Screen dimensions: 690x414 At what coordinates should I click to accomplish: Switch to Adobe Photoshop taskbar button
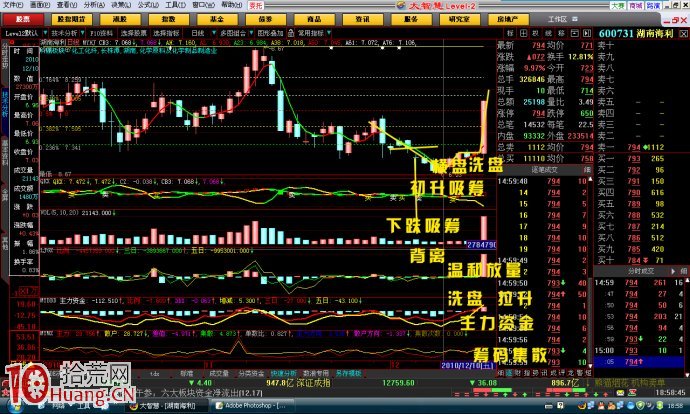253,406
